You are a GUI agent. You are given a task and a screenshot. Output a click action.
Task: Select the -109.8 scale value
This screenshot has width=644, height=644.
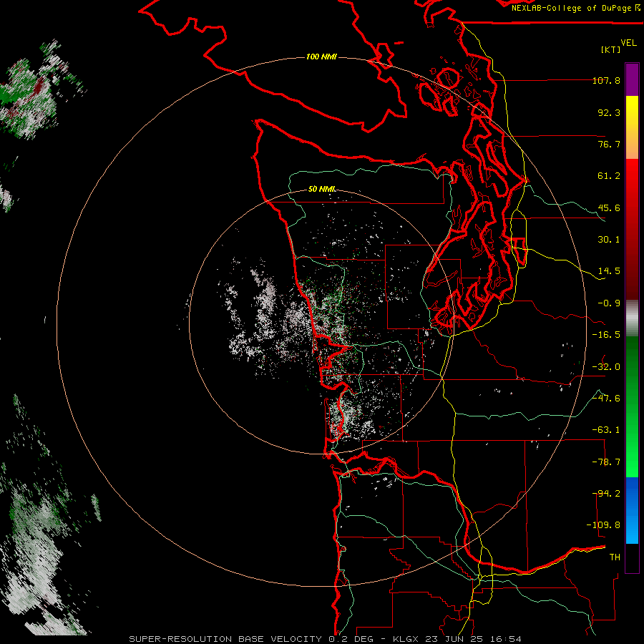click(603, 525)
